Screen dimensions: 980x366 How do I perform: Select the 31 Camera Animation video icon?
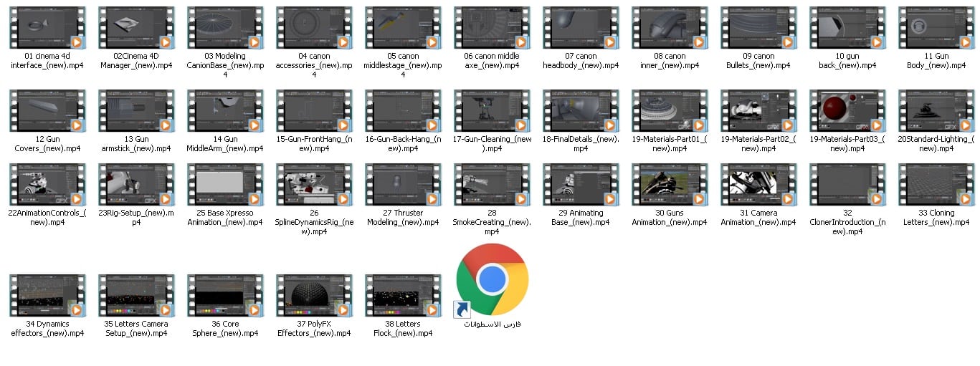(x=758, y=184)
